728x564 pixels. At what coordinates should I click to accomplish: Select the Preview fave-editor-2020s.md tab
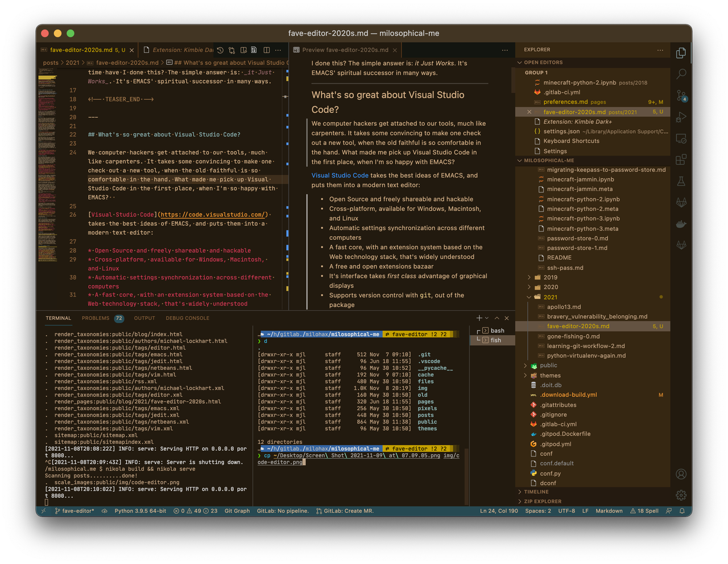tap(345, 50)
